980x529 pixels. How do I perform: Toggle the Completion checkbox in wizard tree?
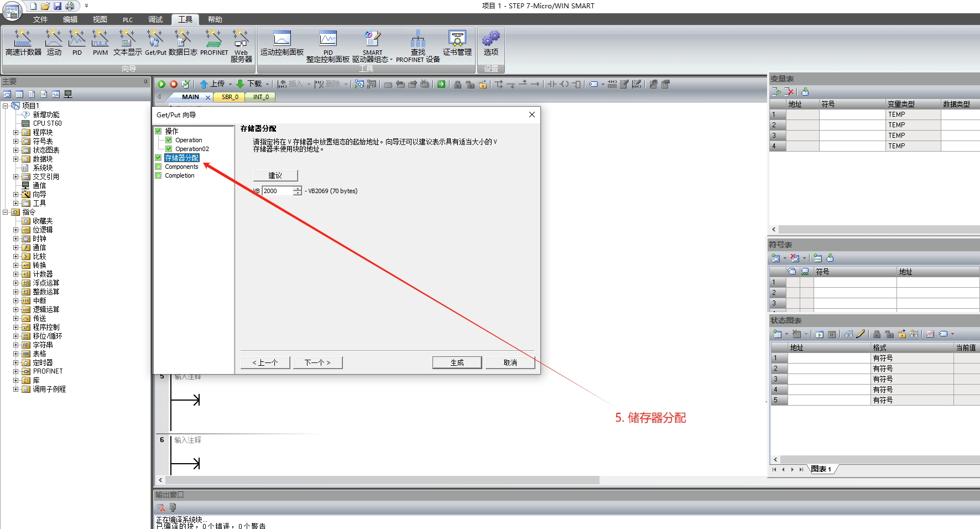159,175
